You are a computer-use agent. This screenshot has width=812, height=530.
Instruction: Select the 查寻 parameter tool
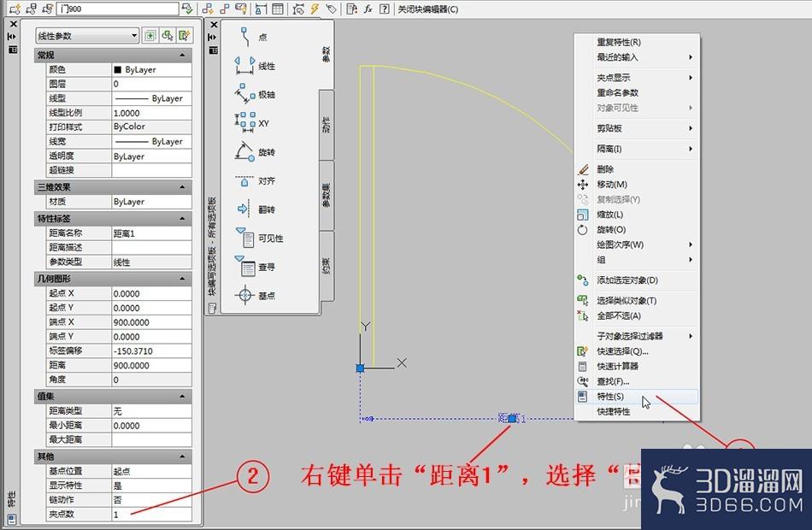[x=254, y=267]
